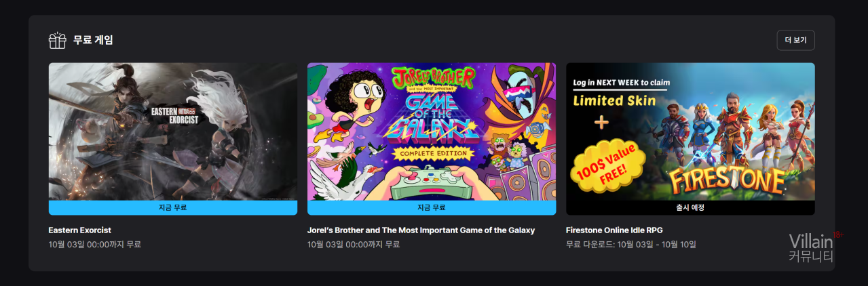Click the 지금 무료 bar under Eastern Exorcist
The image size is (868, 286).
(173, 208)
